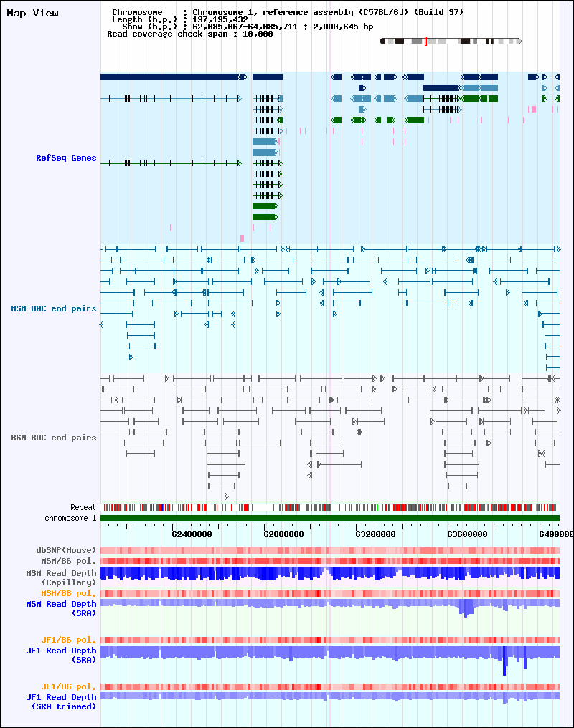Click the orange MSM/B6 pol. label
Image resolution: width=574 pixels, height=728 pixels.
point(69,593)
